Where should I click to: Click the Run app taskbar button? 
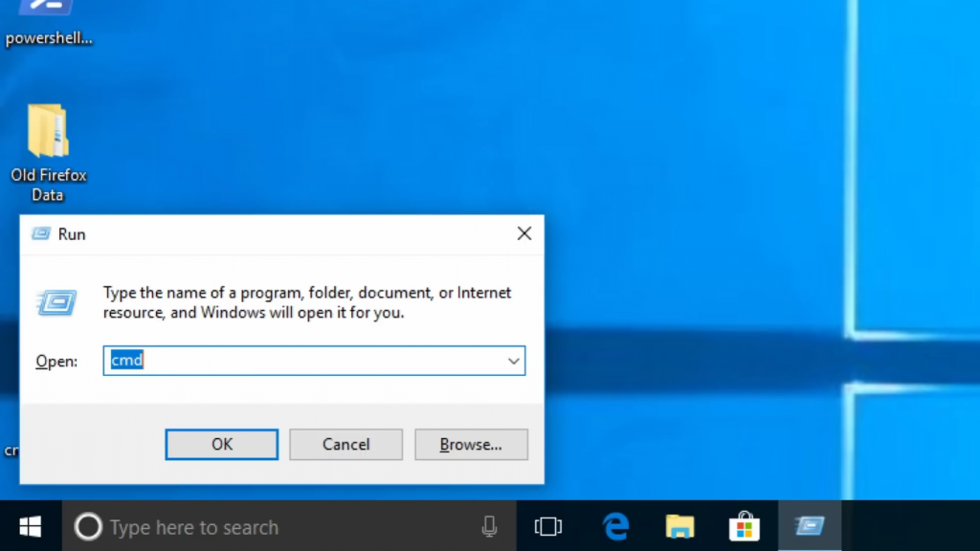coord(810,526)
